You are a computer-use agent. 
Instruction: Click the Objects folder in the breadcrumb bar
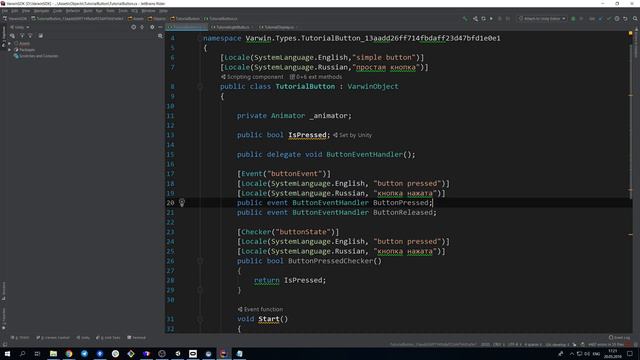click(157, 19)
